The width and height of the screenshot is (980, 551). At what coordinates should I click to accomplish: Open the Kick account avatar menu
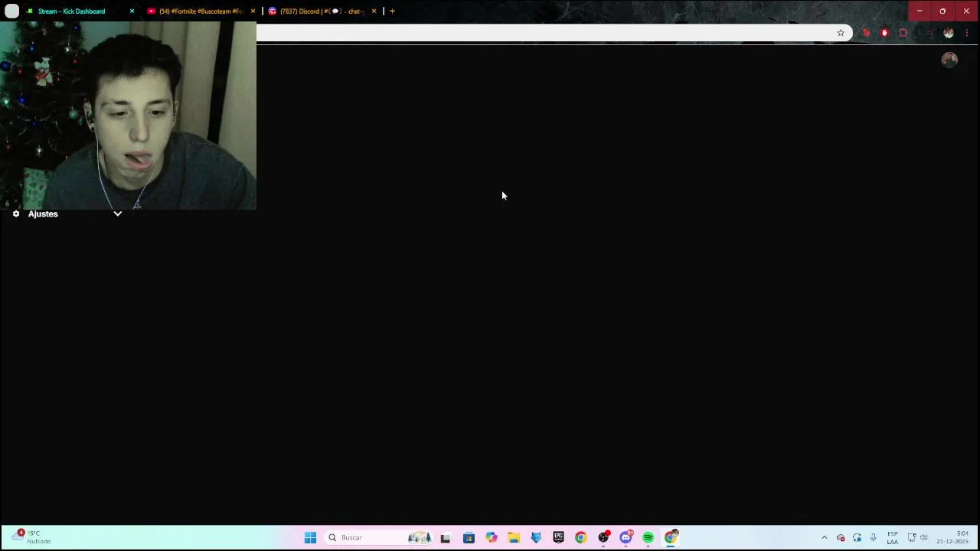pos(949,60)
